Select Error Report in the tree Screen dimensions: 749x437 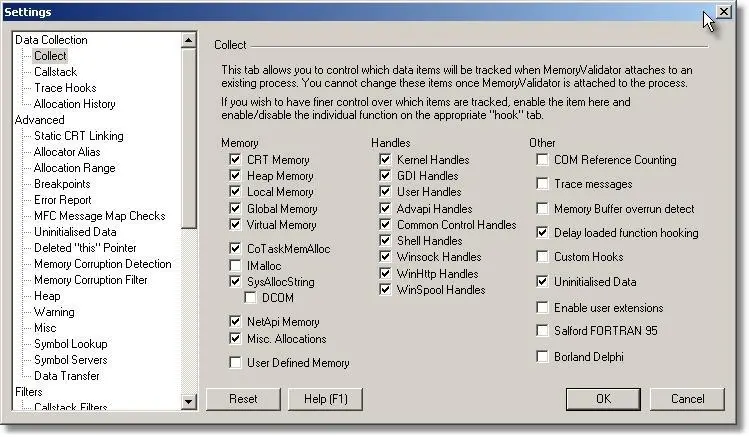(x=63, y=200)
